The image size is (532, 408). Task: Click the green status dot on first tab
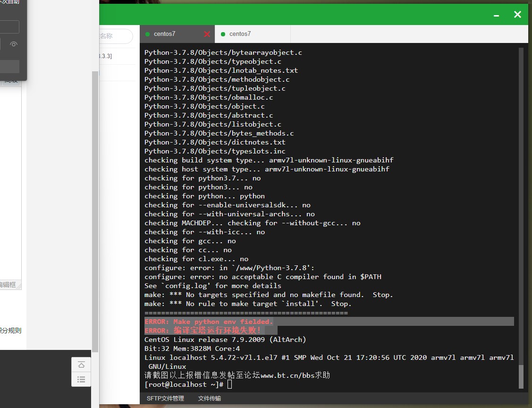tap(148, 34)
